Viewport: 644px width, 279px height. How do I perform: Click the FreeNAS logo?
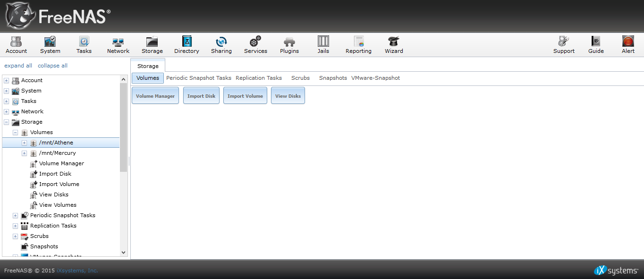58,16
